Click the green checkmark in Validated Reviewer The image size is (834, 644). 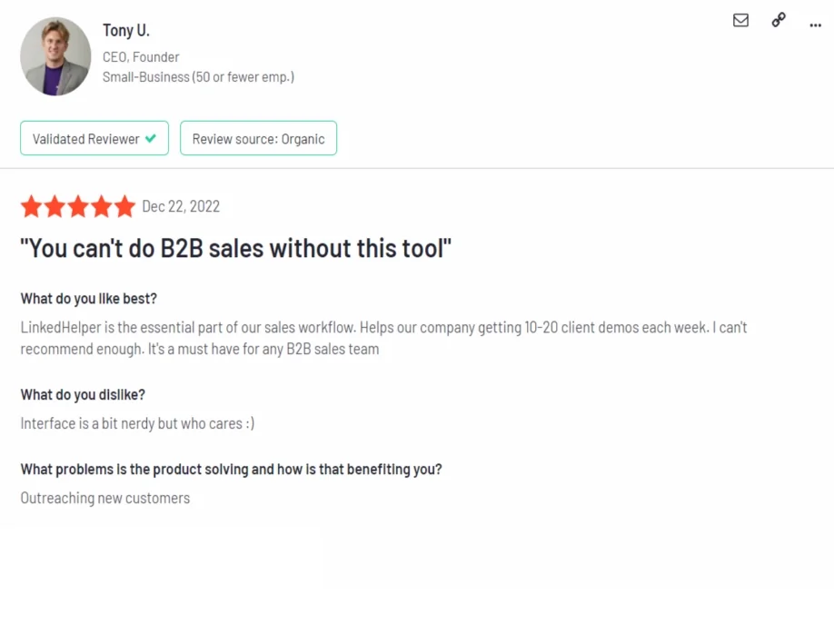tap(151, 139)
